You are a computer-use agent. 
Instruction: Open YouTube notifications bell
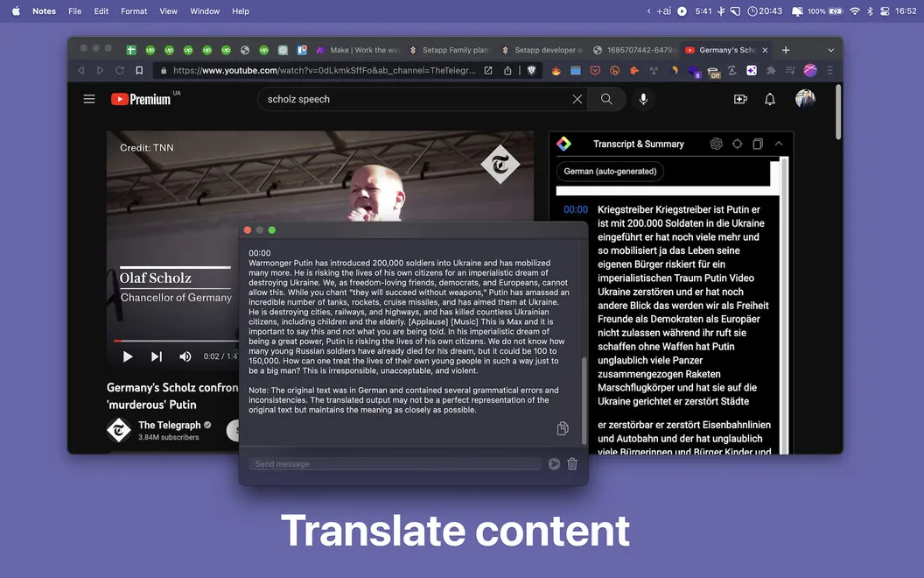(x=770, y=99)
